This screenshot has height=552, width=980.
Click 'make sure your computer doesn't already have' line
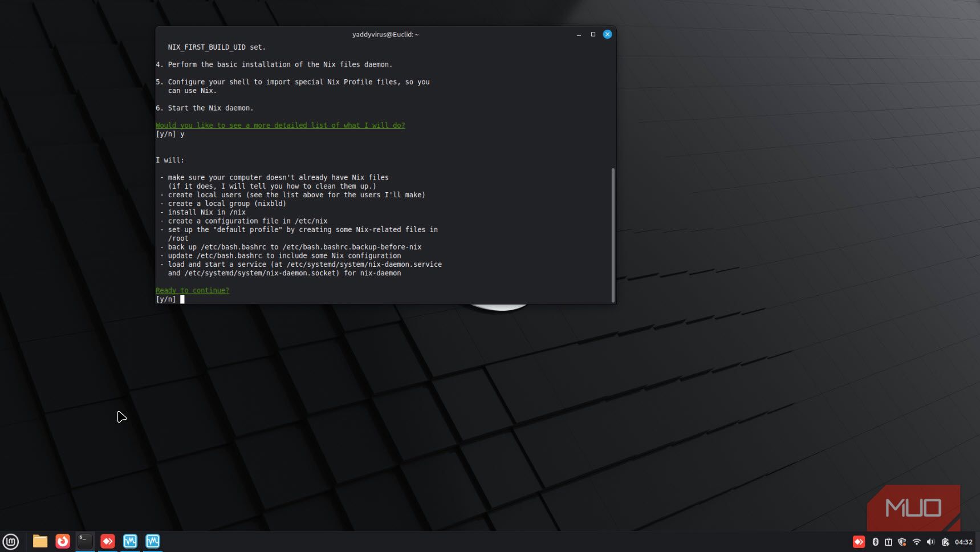274,177
